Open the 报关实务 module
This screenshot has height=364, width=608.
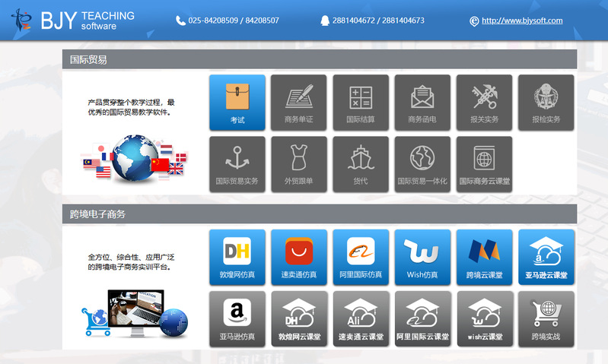(484, 102)
